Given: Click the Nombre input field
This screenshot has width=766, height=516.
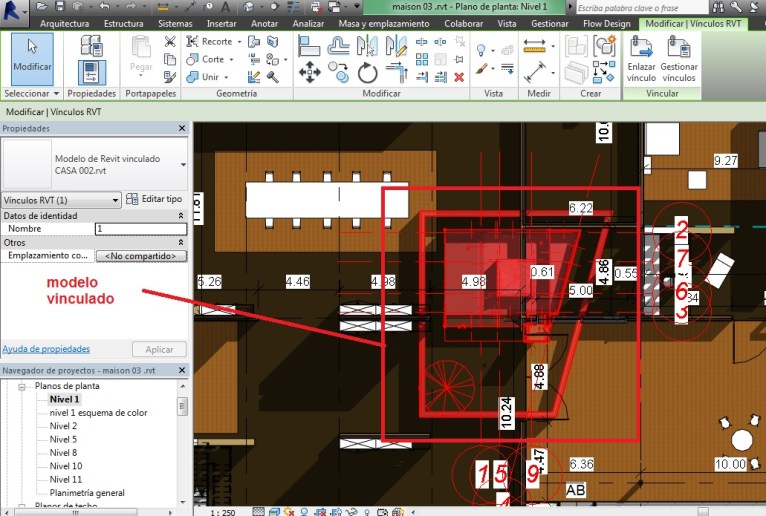Looking at the screenshot, I should pyautogui.click(x=140, y=229).
